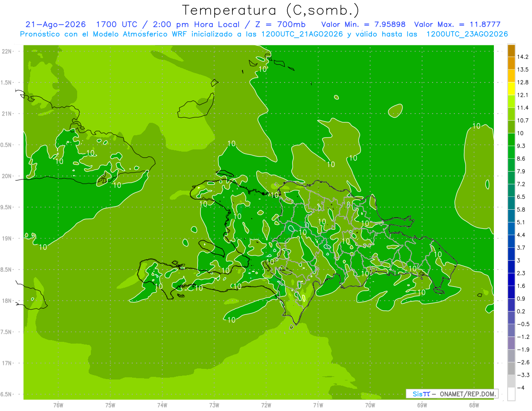Click the '19N' latitude label
This screenshot has width=532, height=411.
(x=7, y=238)
